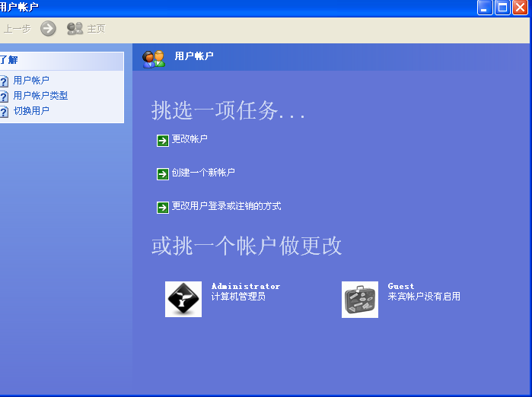This screenshot has height=397, width=532.
Task: Click the 主页 home users icon
Action: pyautogui.click(x=75, y=29)
